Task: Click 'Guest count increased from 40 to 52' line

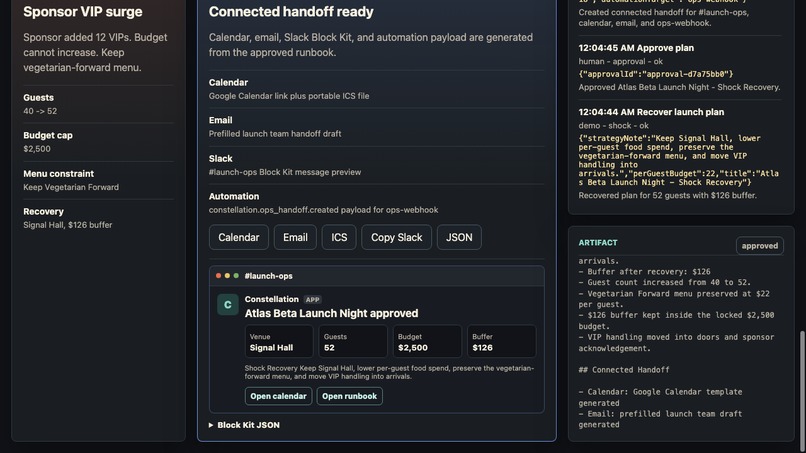Action: point(665,282)
